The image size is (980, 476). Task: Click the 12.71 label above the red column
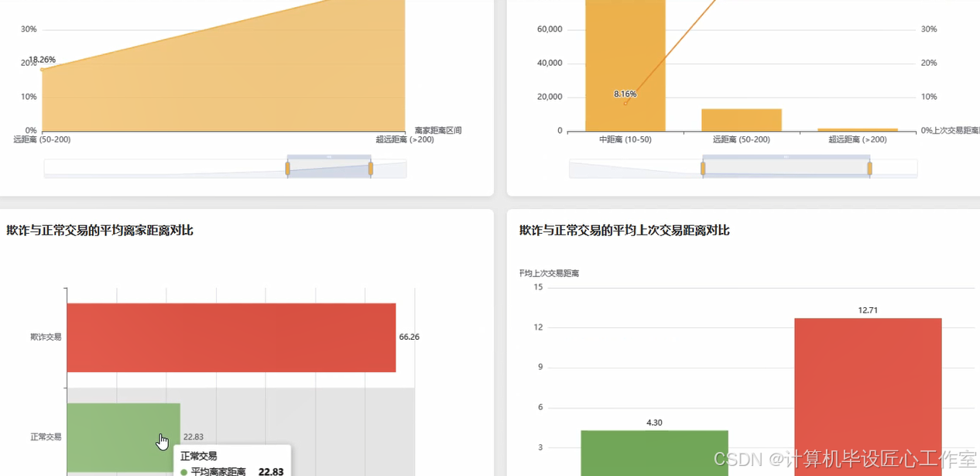tap(868, 310)
